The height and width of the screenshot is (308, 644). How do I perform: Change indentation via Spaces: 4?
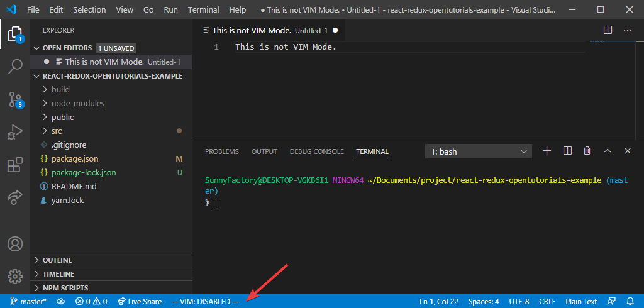485,302
